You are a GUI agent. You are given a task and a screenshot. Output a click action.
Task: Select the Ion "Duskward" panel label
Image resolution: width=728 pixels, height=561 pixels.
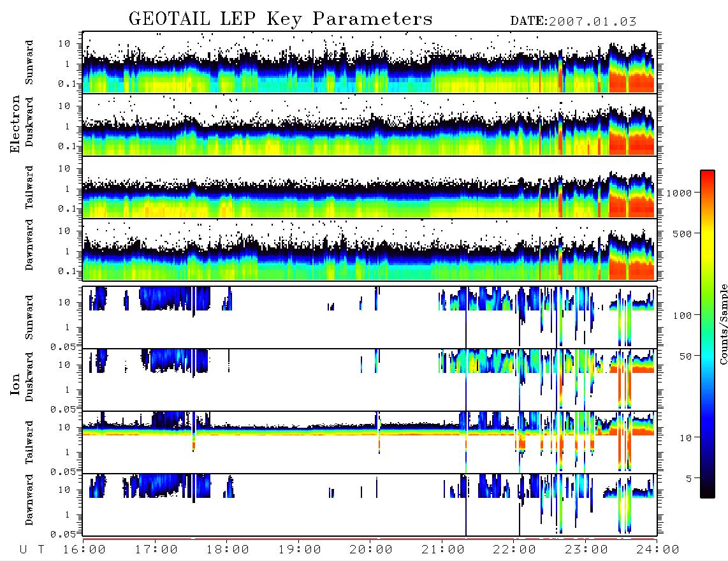[29, 377]
